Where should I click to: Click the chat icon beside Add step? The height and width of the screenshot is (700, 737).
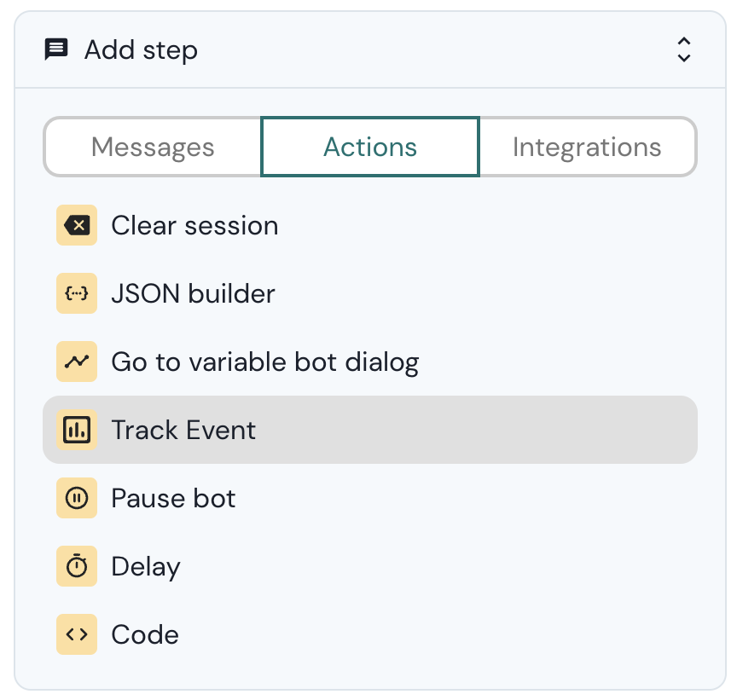point(56,49)
